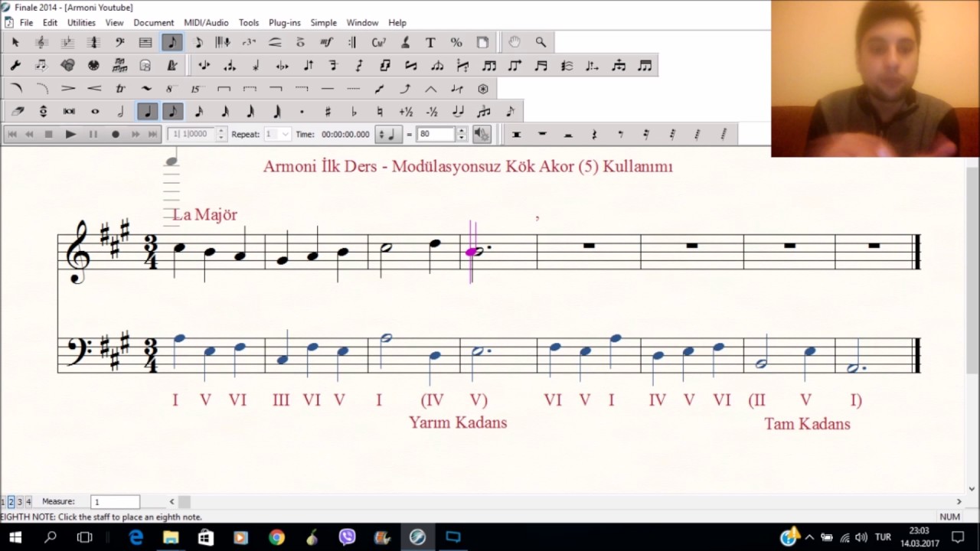Open the Utilities menu
This screenshot has height=551, width=980.
coord(81,23)
